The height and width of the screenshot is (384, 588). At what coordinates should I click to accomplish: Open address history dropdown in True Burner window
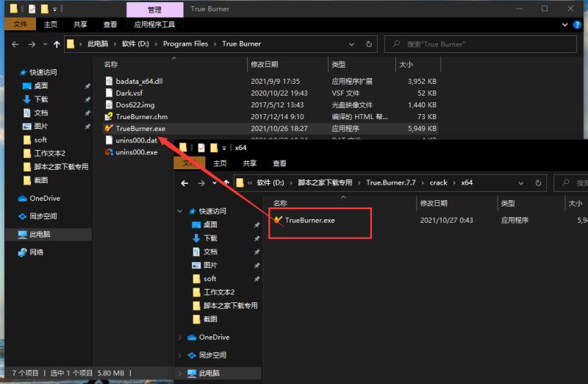pos(351,44)
